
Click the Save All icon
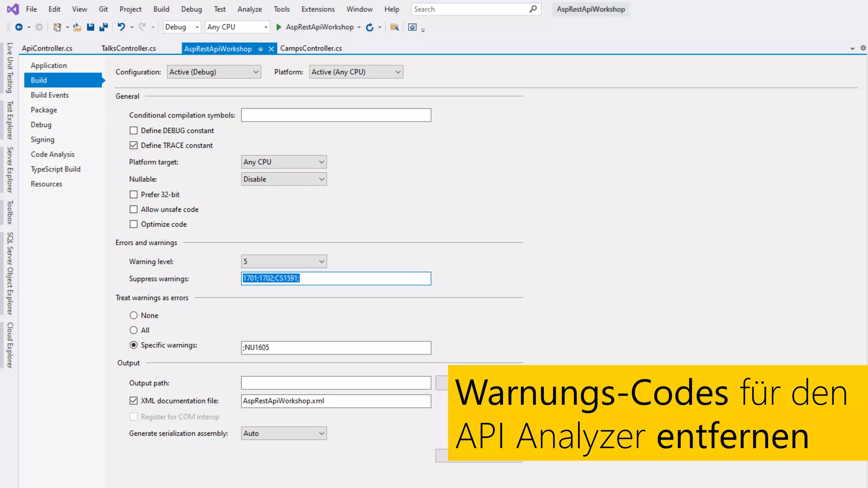click(103, 27)
